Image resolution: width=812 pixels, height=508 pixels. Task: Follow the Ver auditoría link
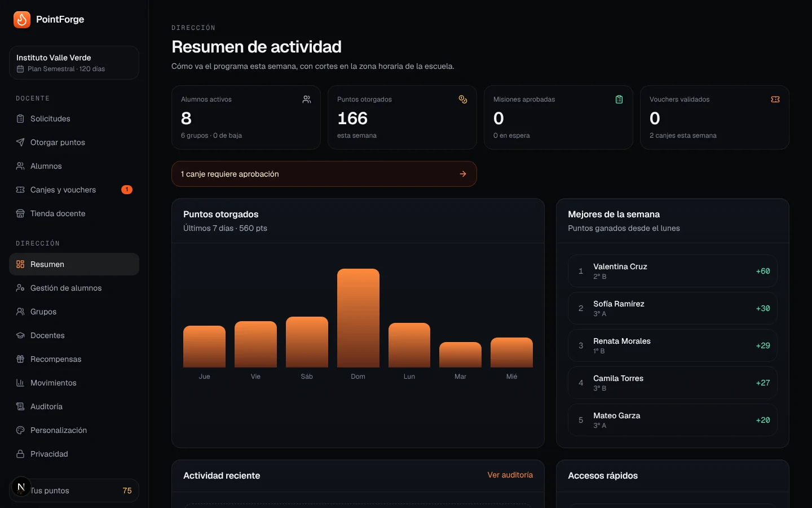pyautogui.click(x=510, y=475)
